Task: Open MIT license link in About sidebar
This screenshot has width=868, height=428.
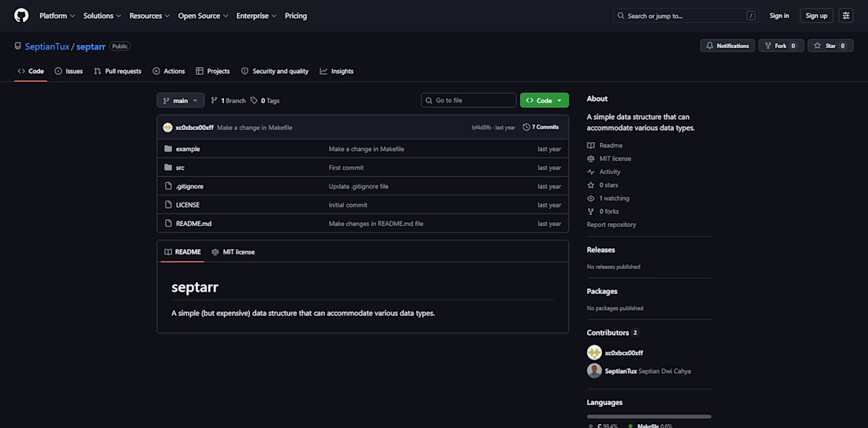Action: pyautogui.click(x=609, y=158)
